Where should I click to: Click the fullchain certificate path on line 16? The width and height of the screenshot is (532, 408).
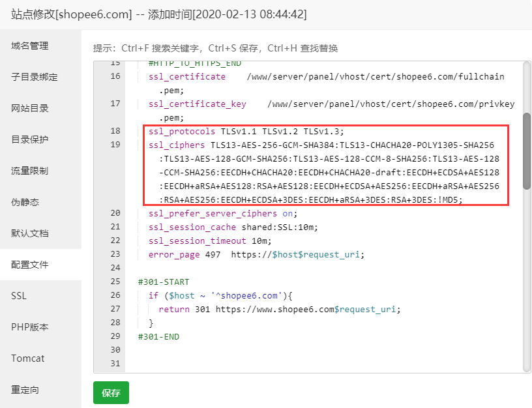click(376, 77)
